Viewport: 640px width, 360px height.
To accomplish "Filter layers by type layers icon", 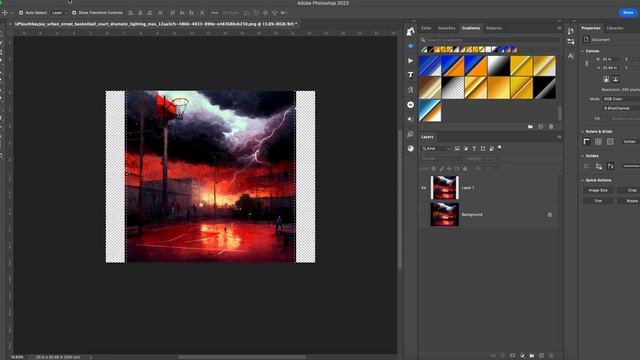I will (x=474, y=149).
